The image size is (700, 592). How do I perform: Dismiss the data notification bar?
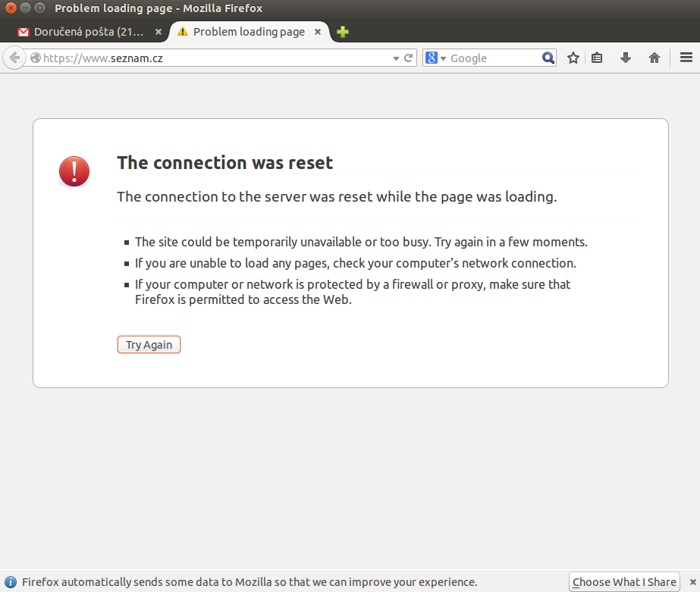693,581
